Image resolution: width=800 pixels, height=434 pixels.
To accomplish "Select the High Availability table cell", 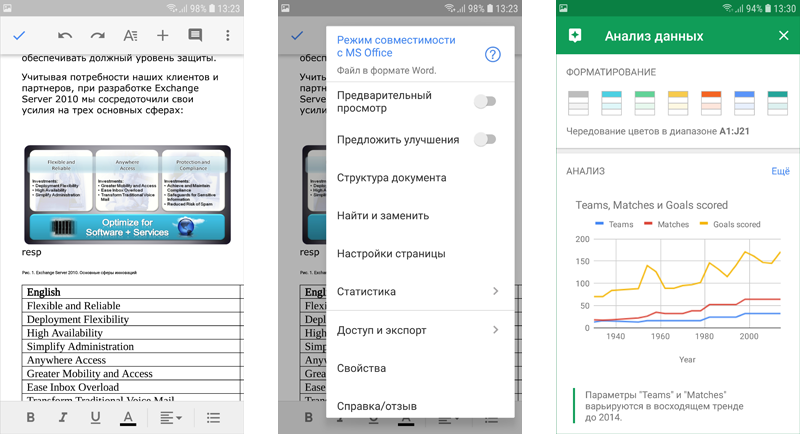I will [x=131, y=333].
